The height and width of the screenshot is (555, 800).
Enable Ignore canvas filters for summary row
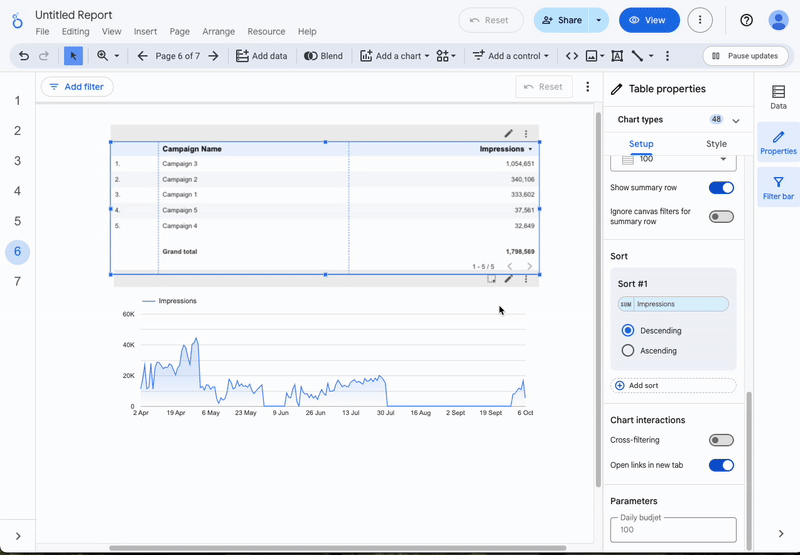point(721,217)
